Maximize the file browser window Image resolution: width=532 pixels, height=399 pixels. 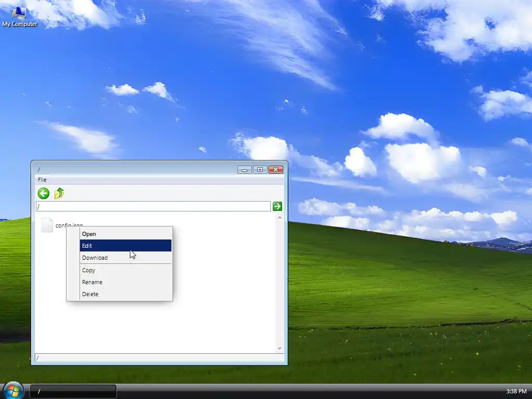[260, 170]
